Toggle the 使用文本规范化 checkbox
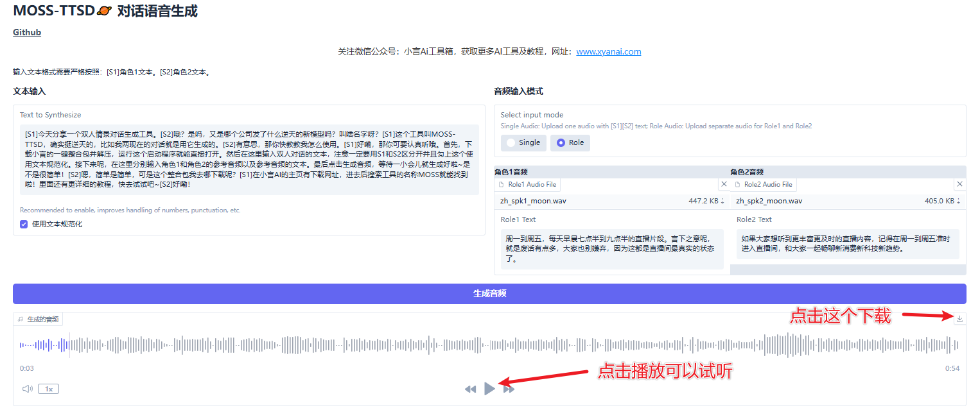This screenshot has width=980, height=410. click(24, 224)
